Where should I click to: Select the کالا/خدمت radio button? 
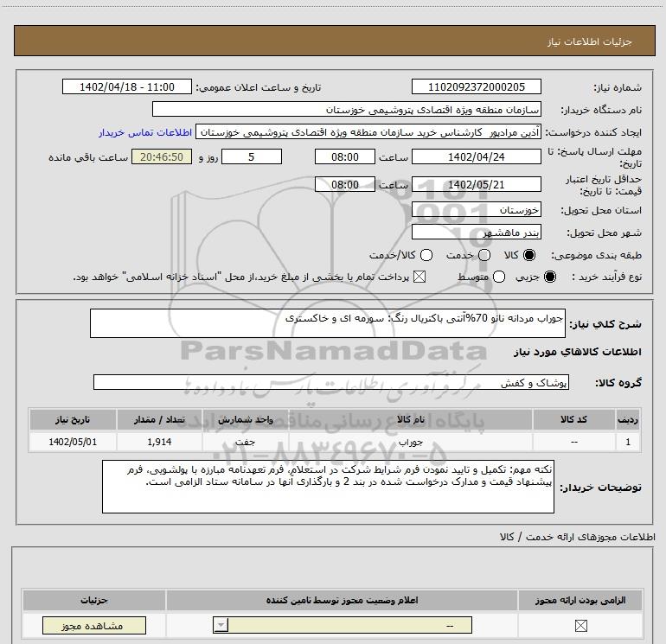coord(426,255)
